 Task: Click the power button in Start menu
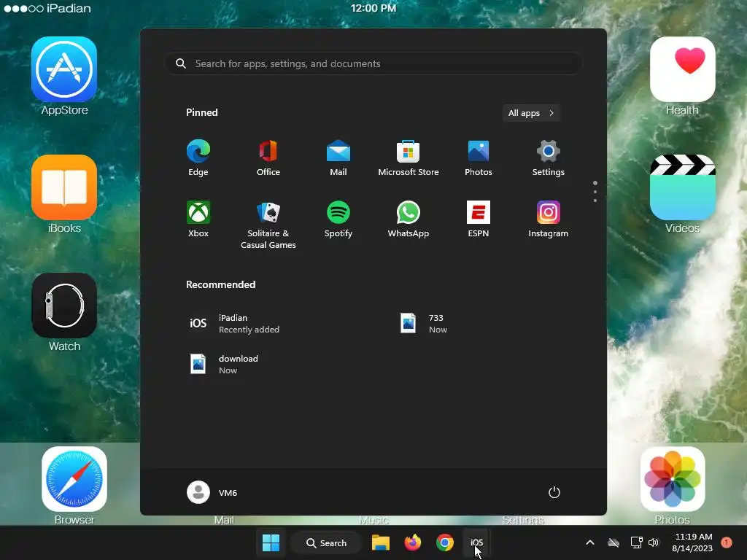point(554,492)
